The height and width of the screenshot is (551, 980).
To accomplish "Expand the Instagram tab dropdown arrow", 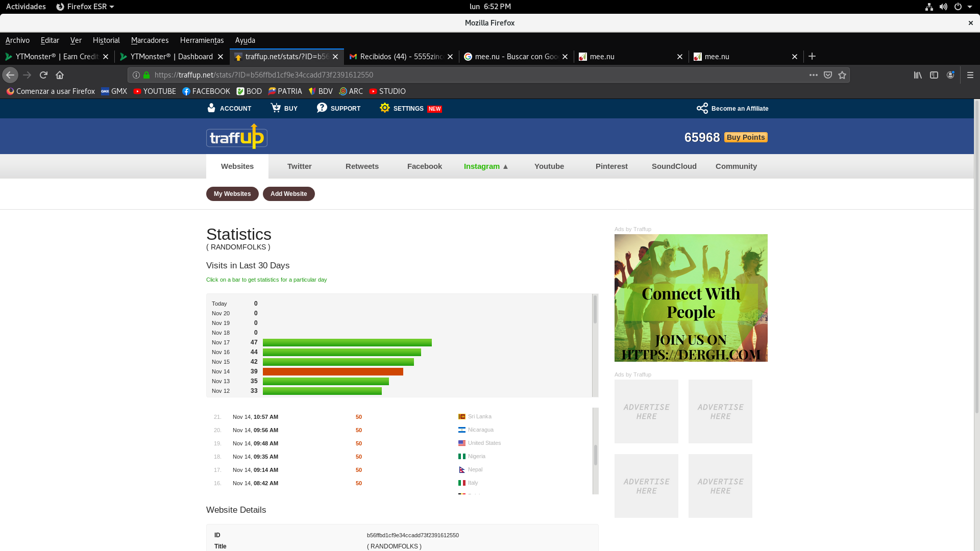I will 506,167.
